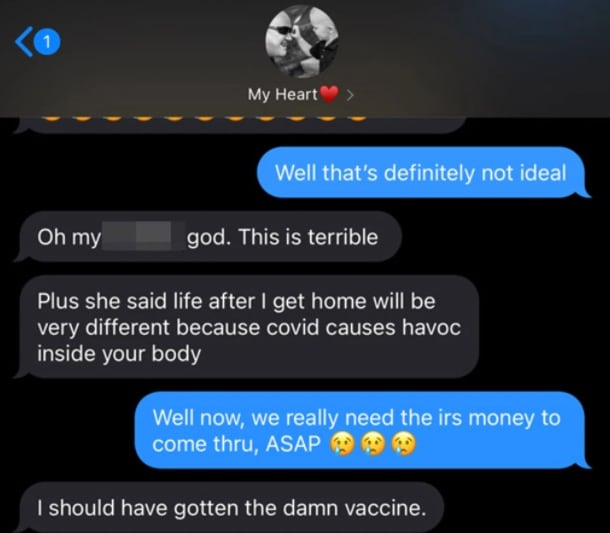This screenshot has height=533, width=610.
Task: Tap the "irs money to come thru" message
Action: click(363, 430)
